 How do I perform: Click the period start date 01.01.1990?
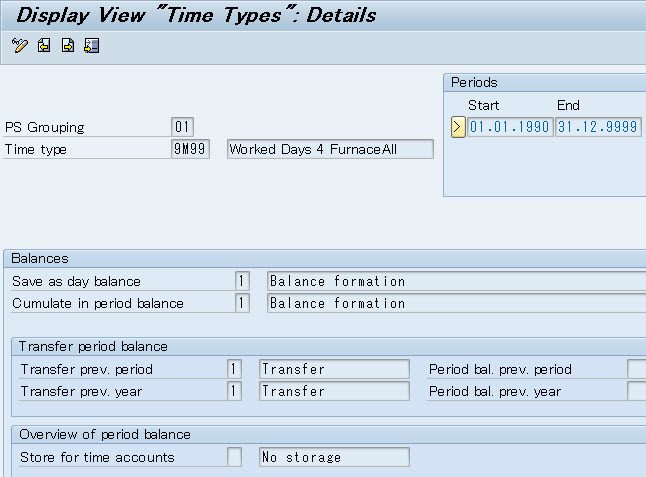click(x=510, y=127)
